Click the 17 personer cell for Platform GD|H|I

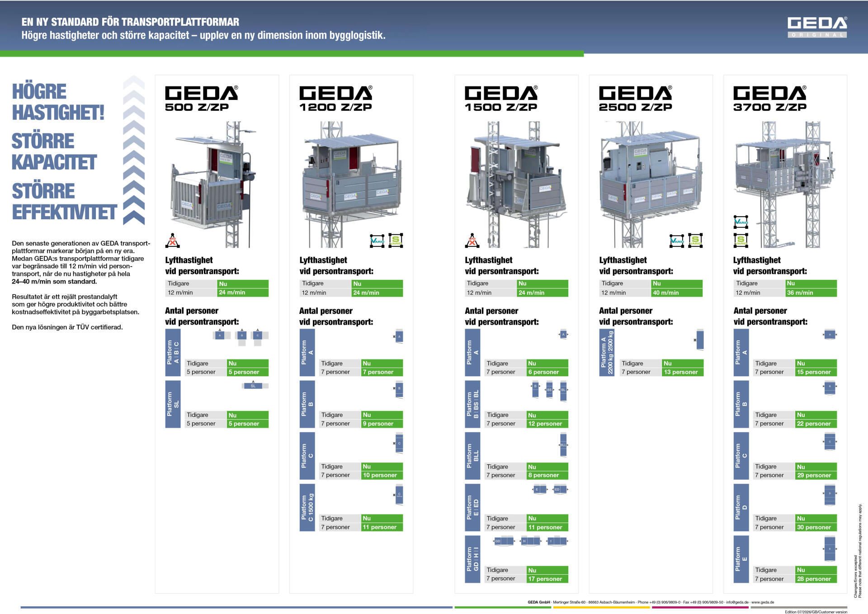pos(547,579)
